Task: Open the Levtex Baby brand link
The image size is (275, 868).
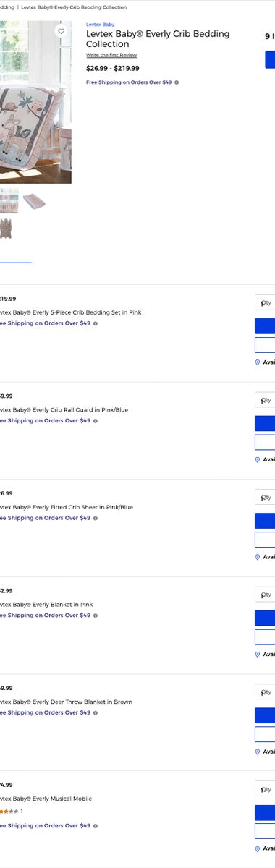Action: tap(100, 25)
